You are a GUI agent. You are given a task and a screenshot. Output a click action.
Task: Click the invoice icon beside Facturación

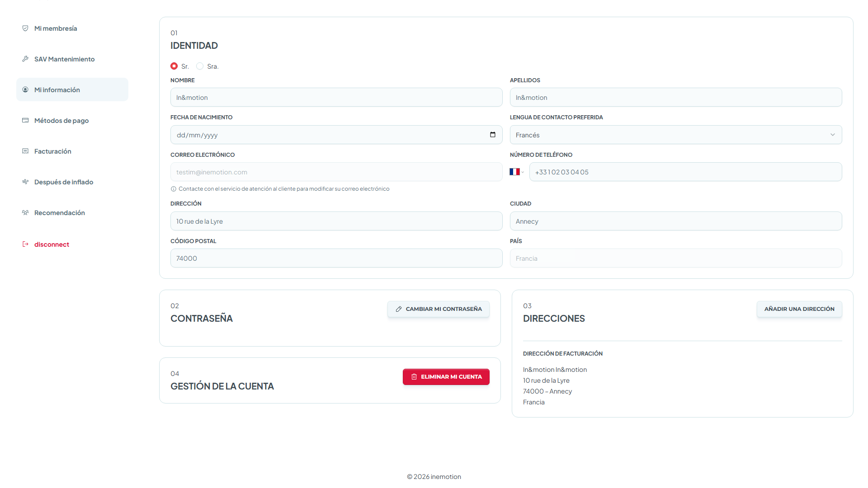point(25,151)
